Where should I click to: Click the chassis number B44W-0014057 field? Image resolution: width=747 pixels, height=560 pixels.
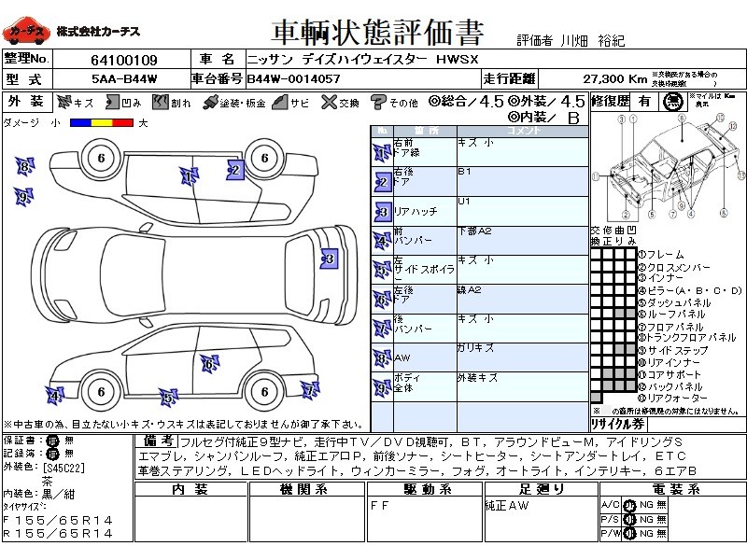(x=293, y=79)
